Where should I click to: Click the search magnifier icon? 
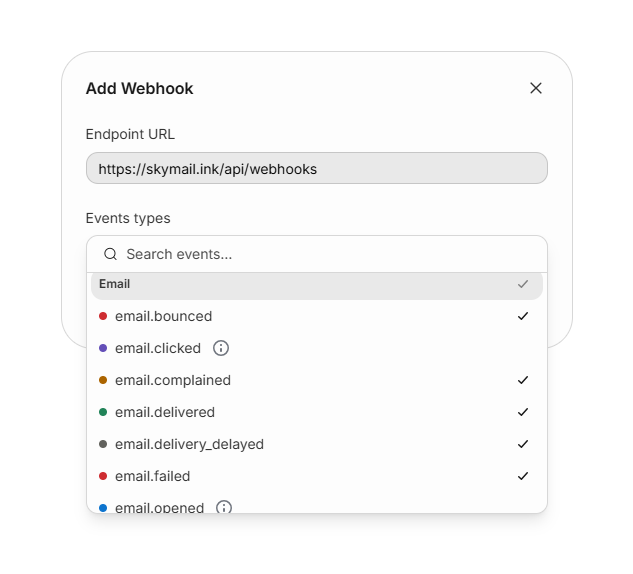point(111,254)
